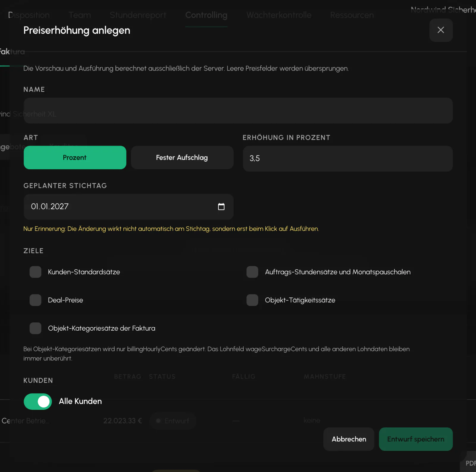Close the Preiserhöhung anlegen dialog
Screen dimensions: 476x472
(x=441, y=30)
